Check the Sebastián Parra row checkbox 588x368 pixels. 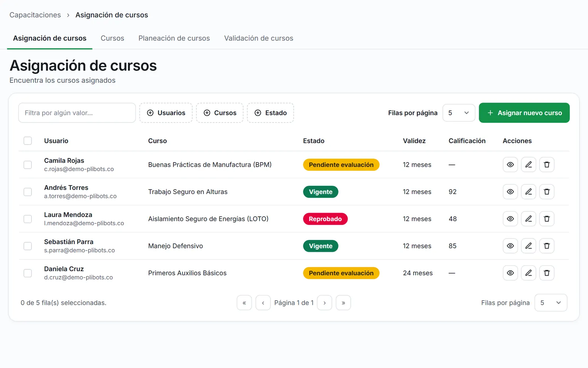coord(28,246)
